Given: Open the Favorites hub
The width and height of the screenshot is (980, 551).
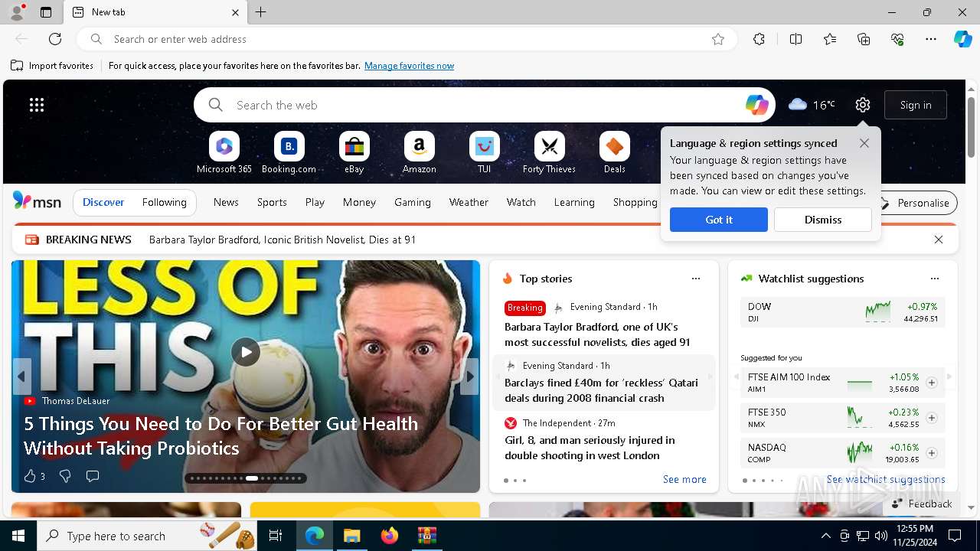Looking at the screenshot, I should [x=830, y=39].
